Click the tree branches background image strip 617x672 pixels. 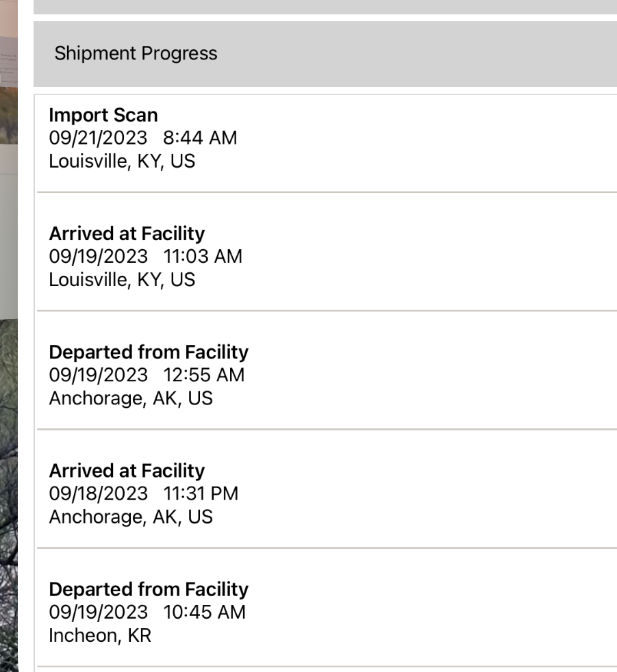9,479
